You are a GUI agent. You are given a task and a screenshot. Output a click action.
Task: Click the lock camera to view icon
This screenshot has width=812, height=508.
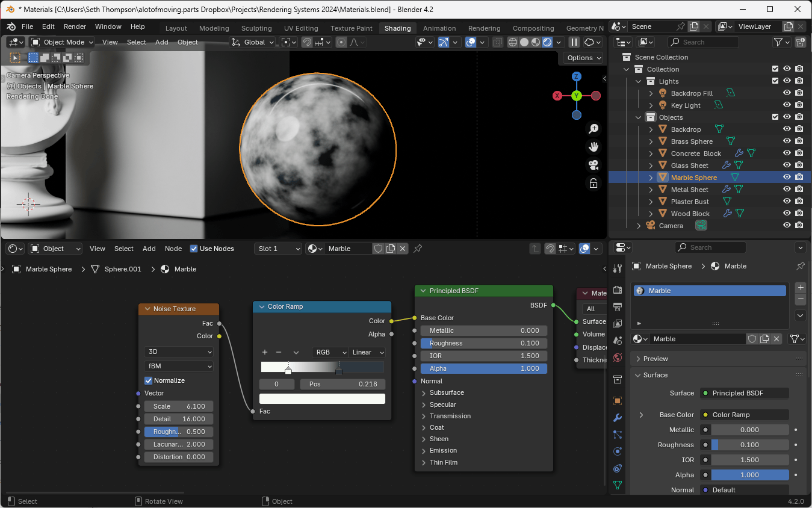[594, 184]
